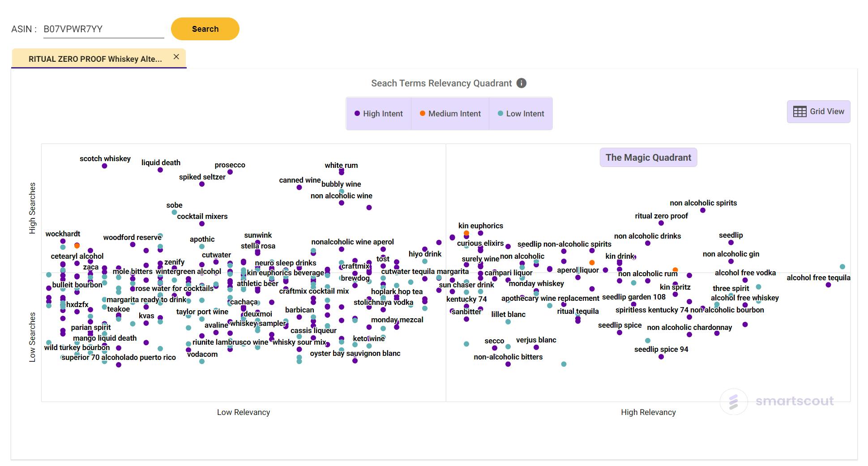Click the "seedlip spice" label
868x466 pixels.
click(620, 325)
